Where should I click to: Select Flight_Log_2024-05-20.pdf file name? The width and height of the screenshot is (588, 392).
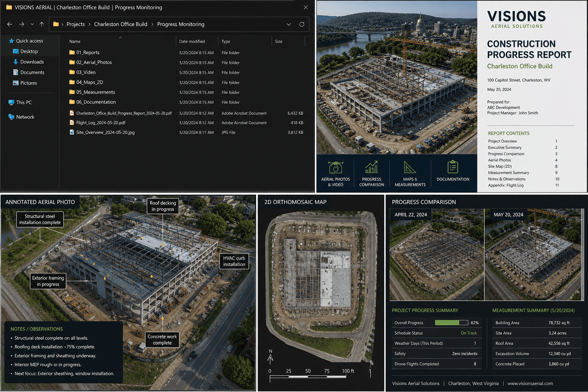[x=101, y=123]
